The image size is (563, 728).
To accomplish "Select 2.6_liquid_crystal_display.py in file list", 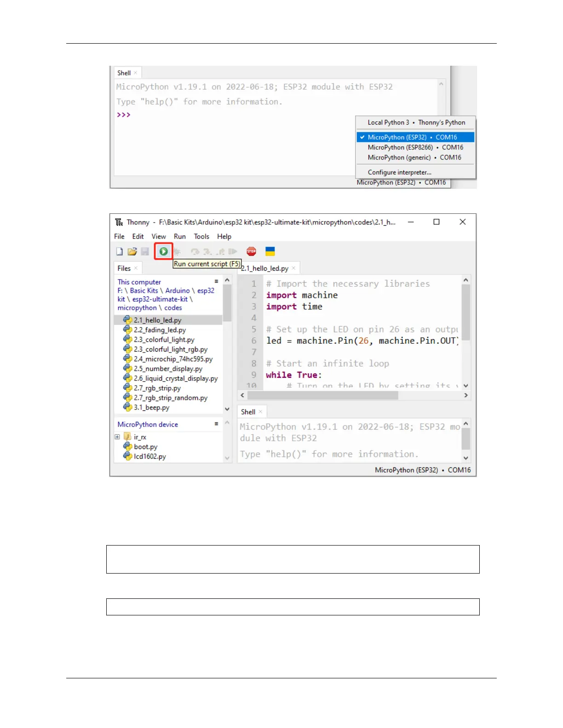I will click(170, 378).
